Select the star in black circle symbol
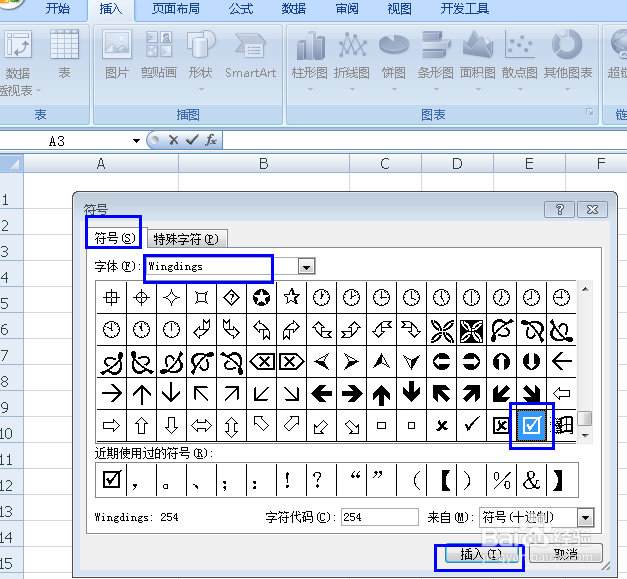The width and height of the screenshot is (627, 579). click(262, 297)
